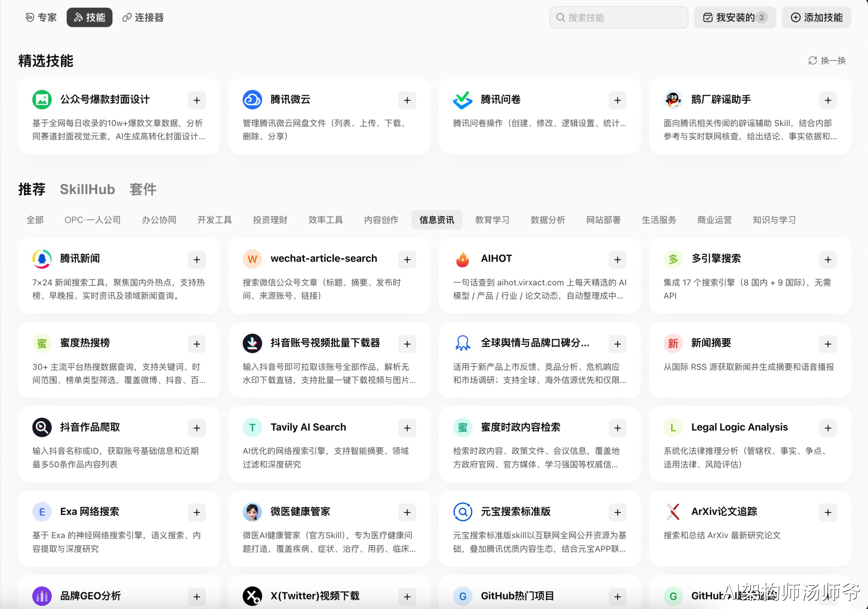Add the Exa 网络搜索 skill
Screen dimensions: 868x609
[x=197, y=512]
